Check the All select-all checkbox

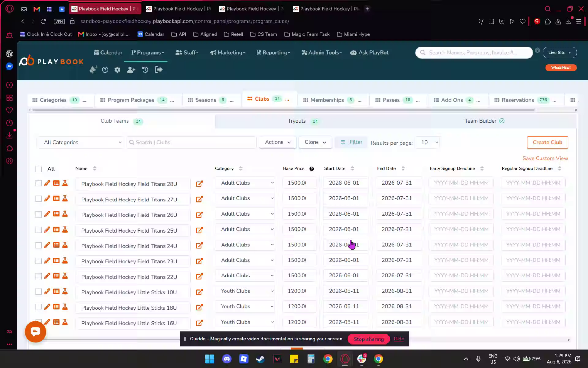click(x=39, y=169)
